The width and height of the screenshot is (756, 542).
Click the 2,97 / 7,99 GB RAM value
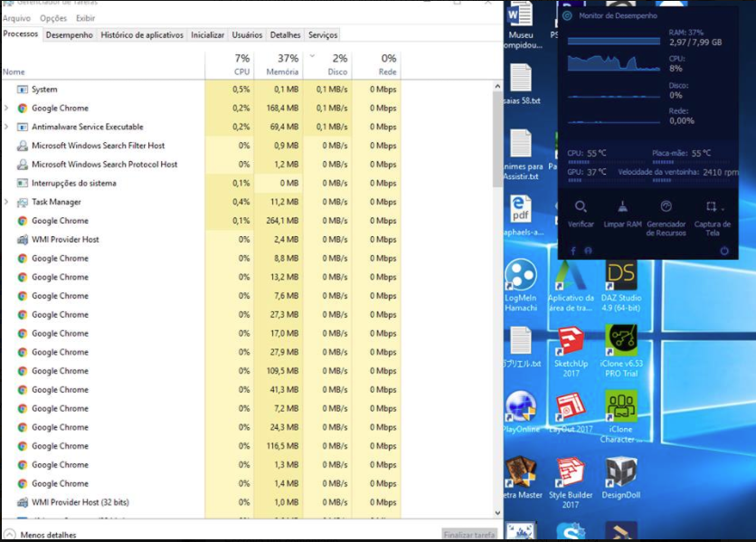pyautogui.click(x=695, y=43)
